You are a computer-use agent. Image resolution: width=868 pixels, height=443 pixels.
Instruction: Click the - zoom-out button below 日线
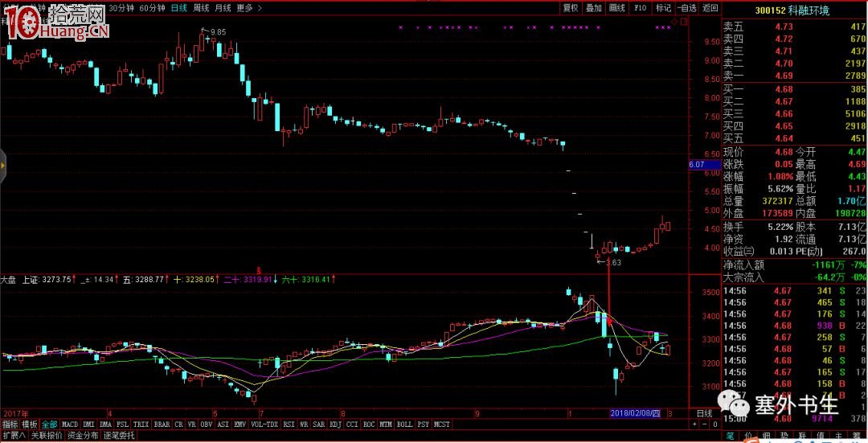(x=705, y=425)
